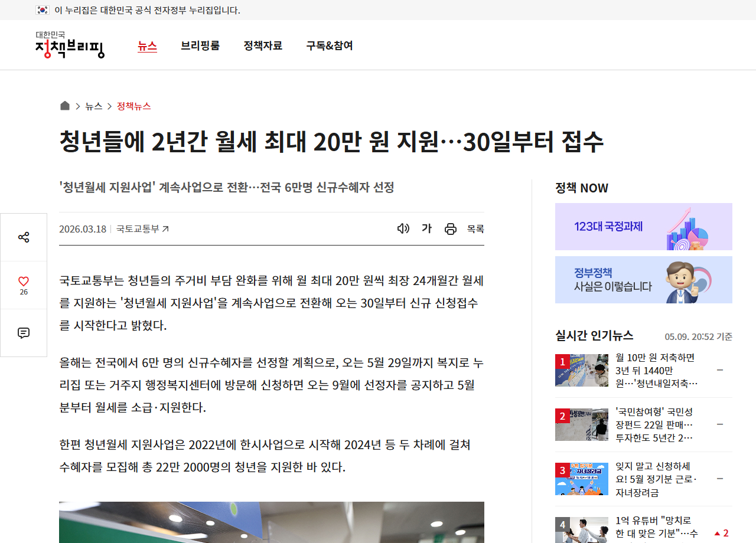The height and width of the screenshot is (543, 756).
Task: Print the article with printer icon
Action: [x=451, y=229]
